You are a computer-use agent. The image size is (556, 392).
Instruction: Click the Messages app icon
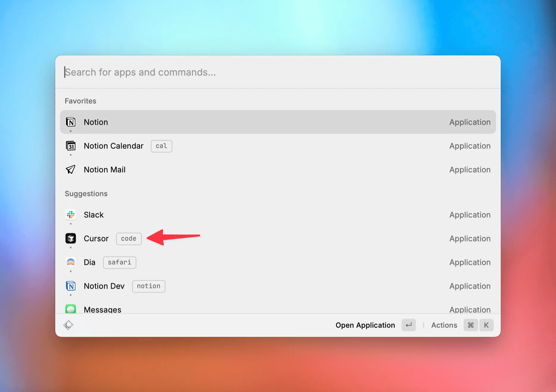click(x=71, y=309)
